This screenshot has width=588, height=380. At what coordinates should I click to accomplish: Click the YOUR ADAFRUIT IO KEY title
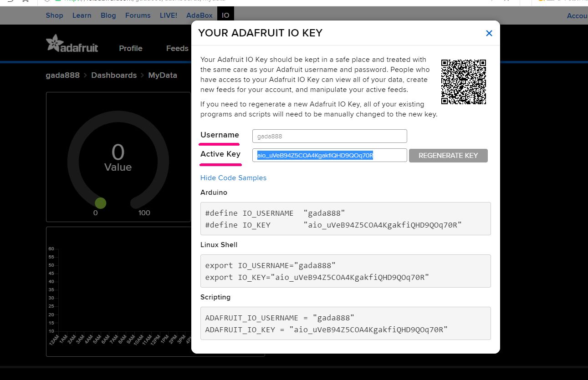click(261, 33)
